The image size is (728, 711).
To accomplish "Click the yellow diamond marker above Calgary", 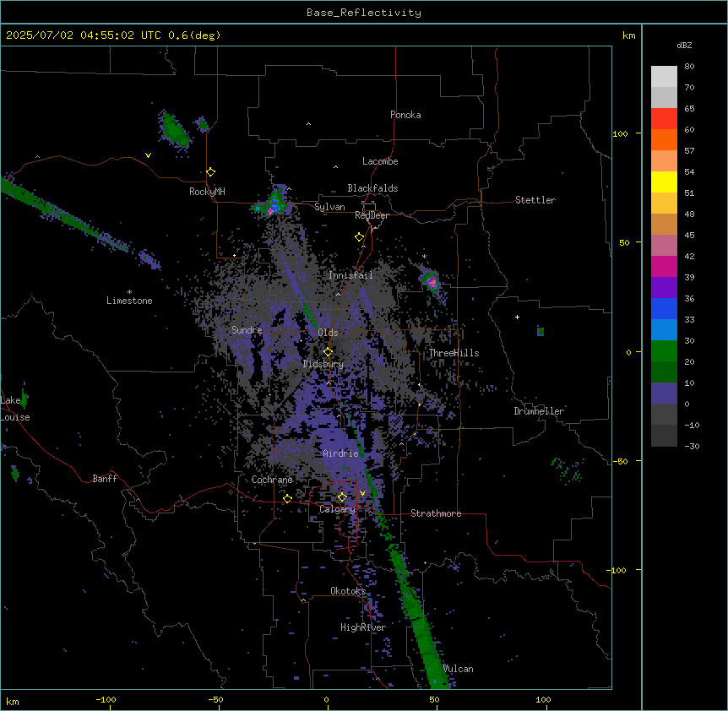I will (342, 497).
